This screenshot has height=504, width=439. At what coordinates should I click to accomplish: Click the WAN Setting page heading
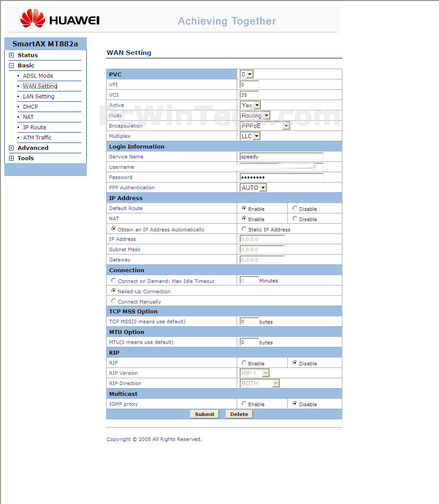pos(129,53)
